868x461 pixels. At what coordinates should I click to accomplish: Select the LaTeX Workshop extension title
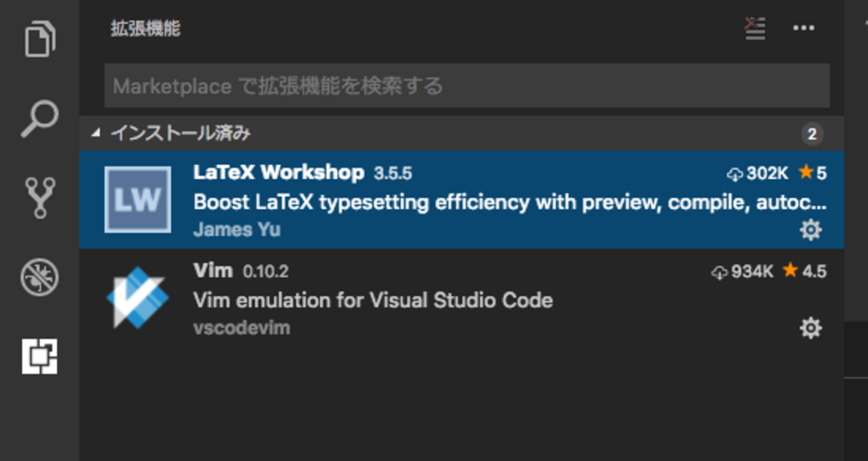pyautogui.click(x=278, y=172)
